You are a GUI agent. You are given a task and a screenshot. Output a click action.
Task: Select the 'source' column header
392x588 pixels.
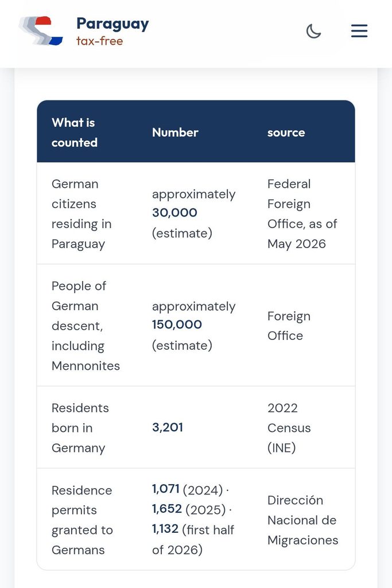tap(286, 133)
